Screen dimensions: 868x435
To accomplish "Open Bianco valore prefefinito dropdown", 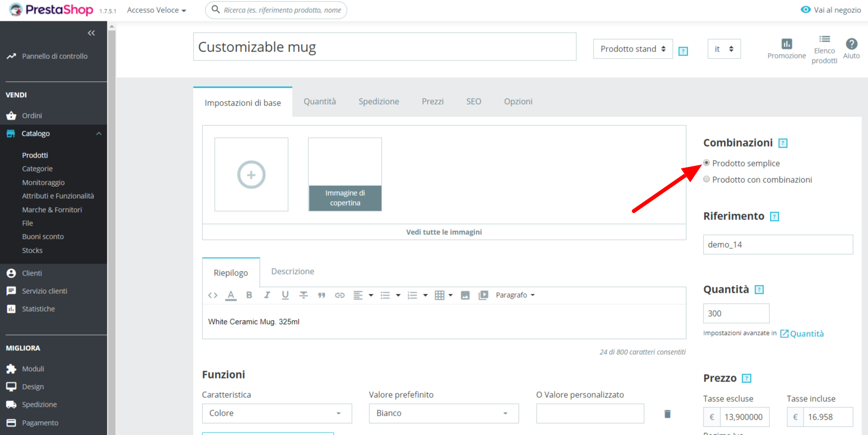I will pyautogui.click(x=444, y=413).
